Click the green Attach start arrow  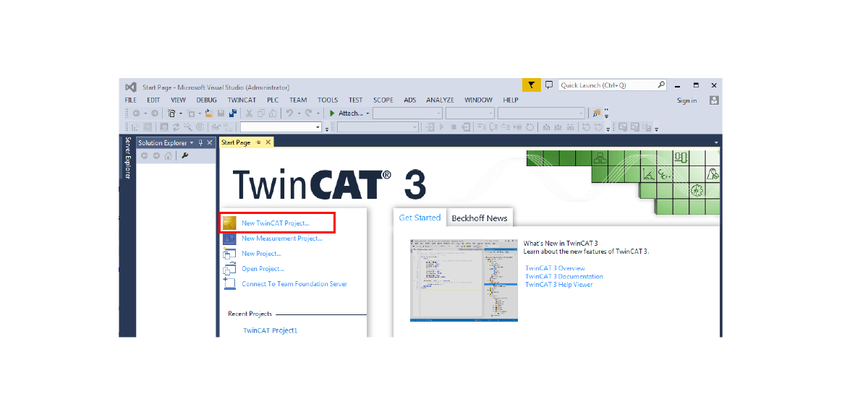click(x=332, y=113)
